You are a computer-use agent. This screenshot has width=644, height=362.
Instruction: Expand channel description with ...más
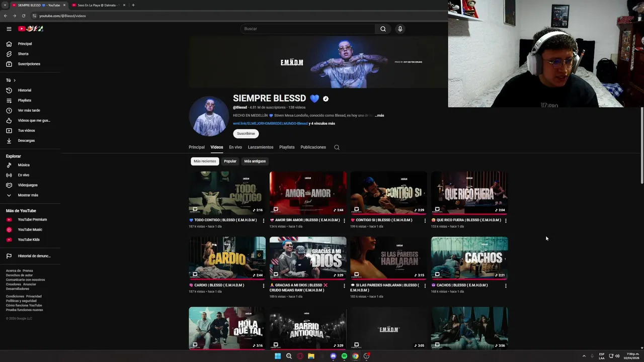(379, 115)
